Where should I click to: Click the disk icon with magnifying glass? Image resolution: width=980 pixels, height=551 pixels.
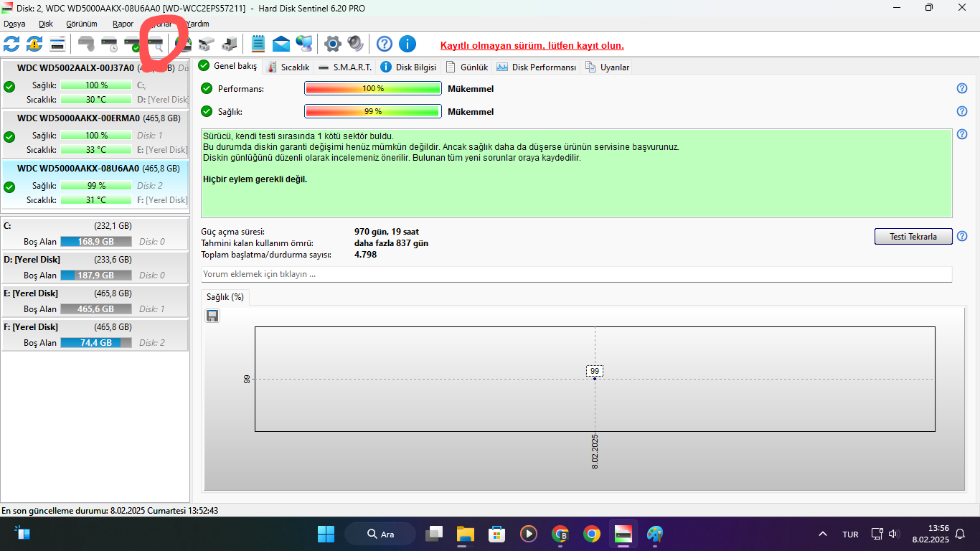pyautogui.click(x=156, y=44)
